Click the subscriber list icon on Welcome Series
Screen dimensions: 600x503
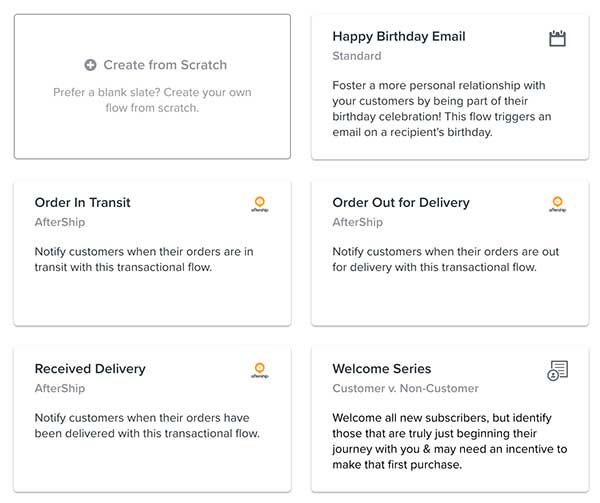tap(558, 371)
